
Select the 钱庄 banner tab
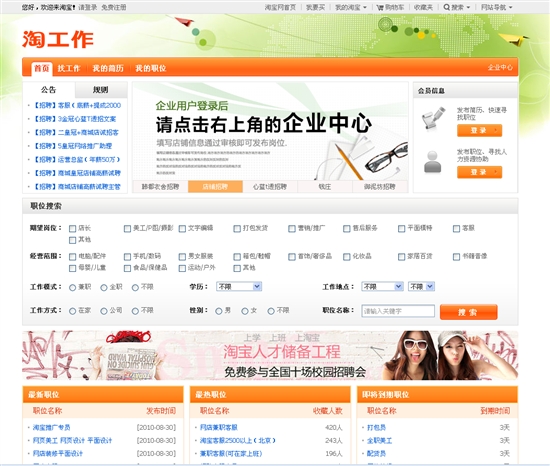[x=325, y=187]
